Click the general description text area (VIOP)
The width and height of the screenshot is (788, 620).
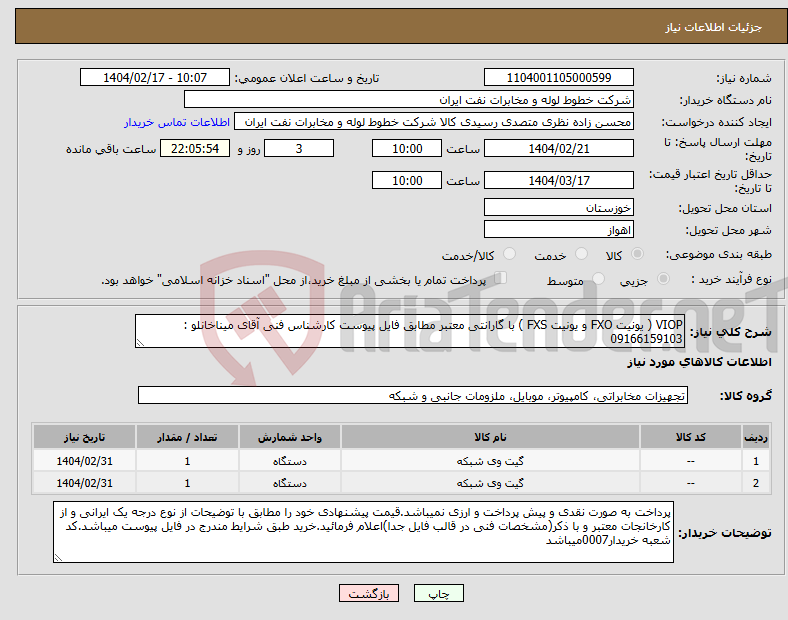click(x=410, y=331)
